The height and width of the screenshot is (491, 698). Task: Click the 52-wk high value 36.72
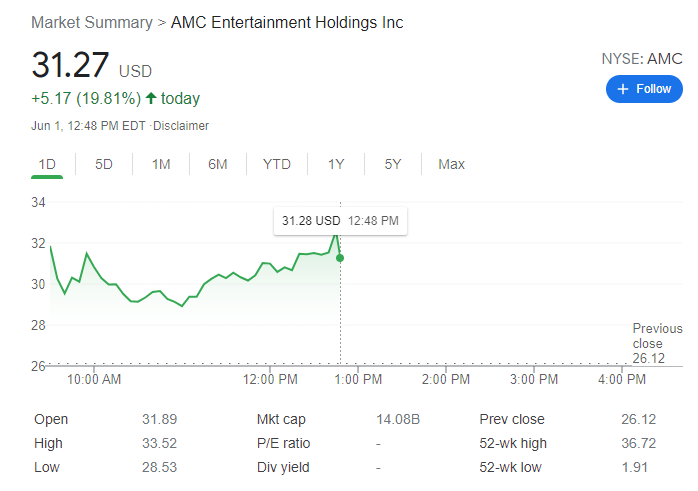[x=638, y=443]
